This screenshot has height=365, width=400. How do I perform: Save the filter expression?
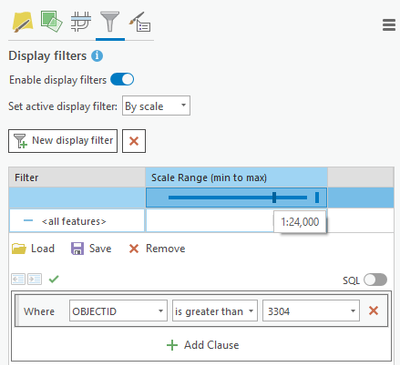pyautogui.click(x=91, y=248)
